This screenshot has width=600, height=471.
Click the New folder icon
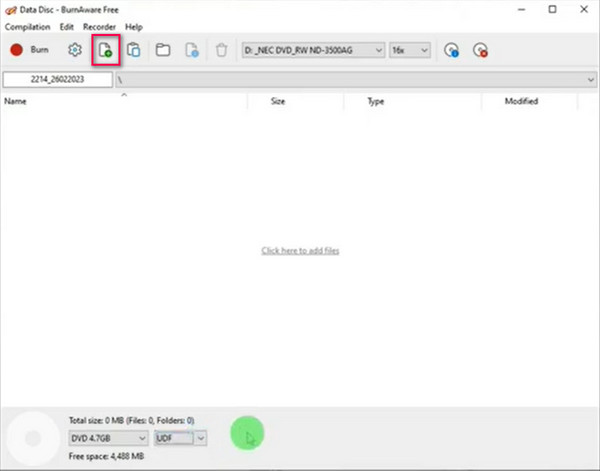pyautogui.click(x=163, y=50)
